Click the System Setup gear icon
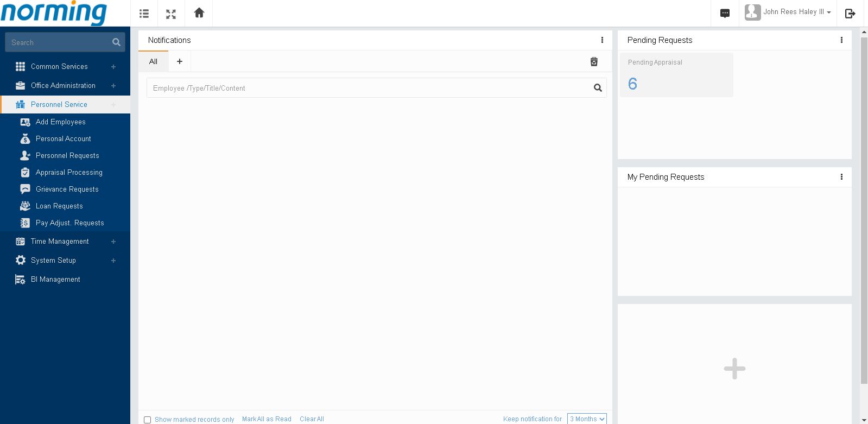The height and width of the screenshot is (424, 868). click(x=20, y=260)
